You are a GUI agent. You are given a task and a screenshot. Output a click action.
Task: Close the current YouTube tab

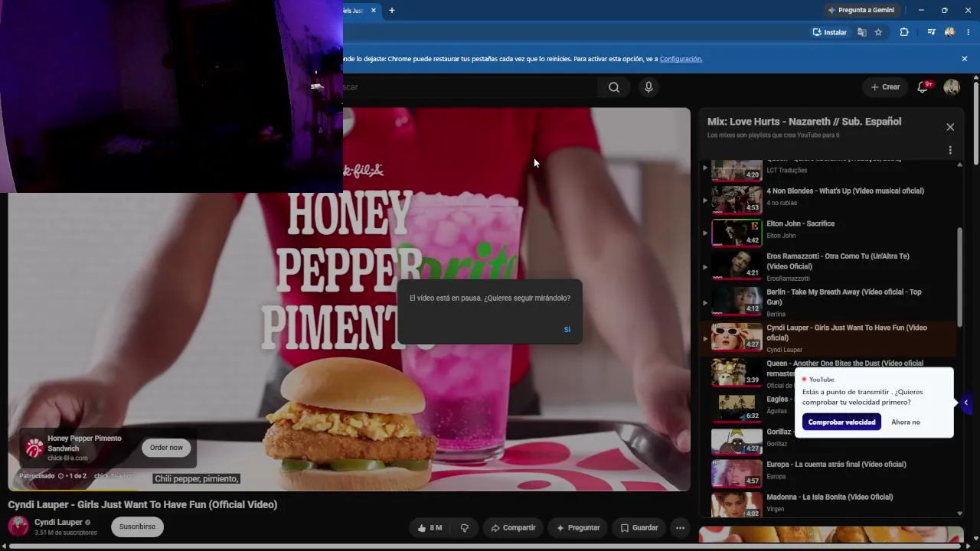click(374, 11)
